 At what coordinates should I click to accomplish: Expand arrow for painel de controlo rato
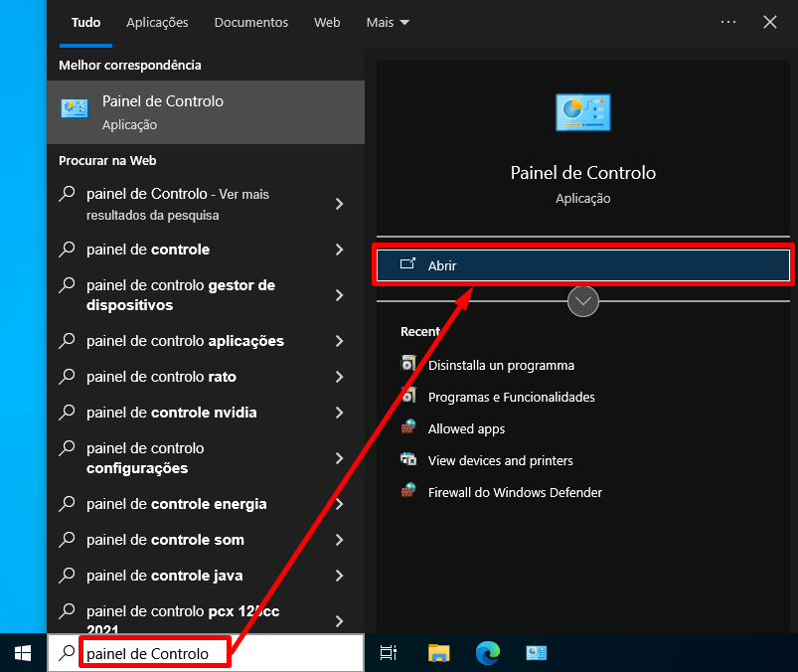pyautogui.click(x=340, y=377)
